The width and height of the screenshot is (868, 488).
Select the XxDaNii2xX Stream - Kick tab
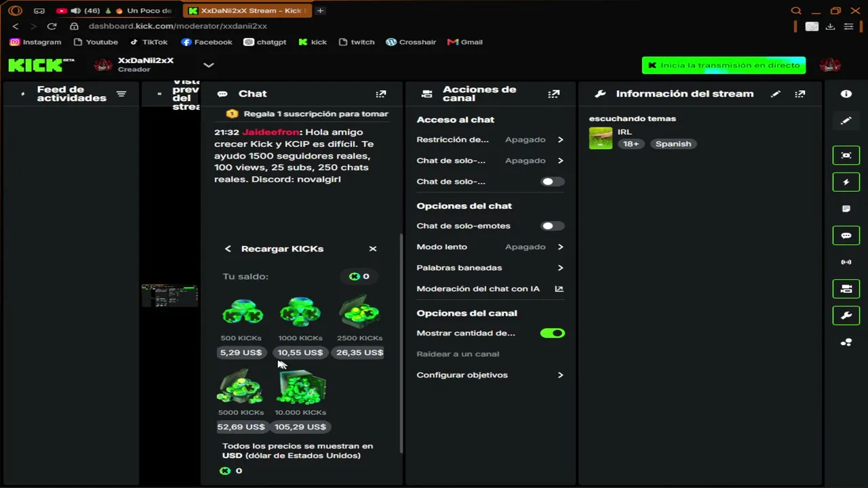point(246,11)
